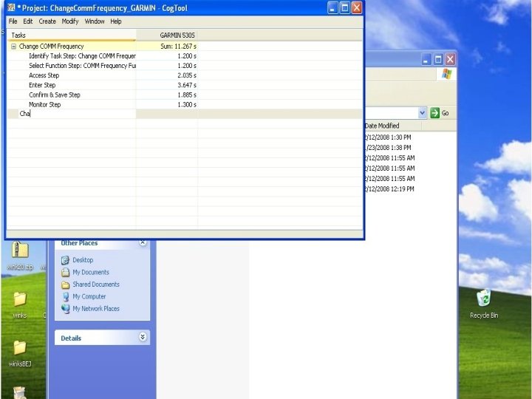
Task: Maximize the CogTool window
Action: (345, 8)
